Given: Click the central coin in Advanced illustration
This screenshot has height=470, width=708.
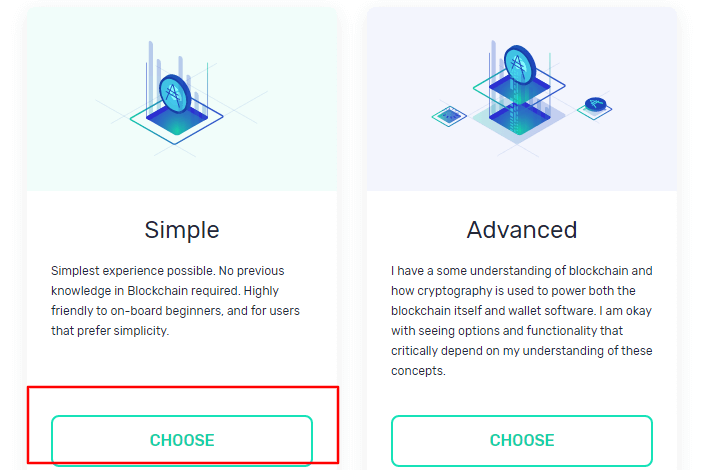Looking at the screenshot, I should pyautogui.click(x=519, y=68).
